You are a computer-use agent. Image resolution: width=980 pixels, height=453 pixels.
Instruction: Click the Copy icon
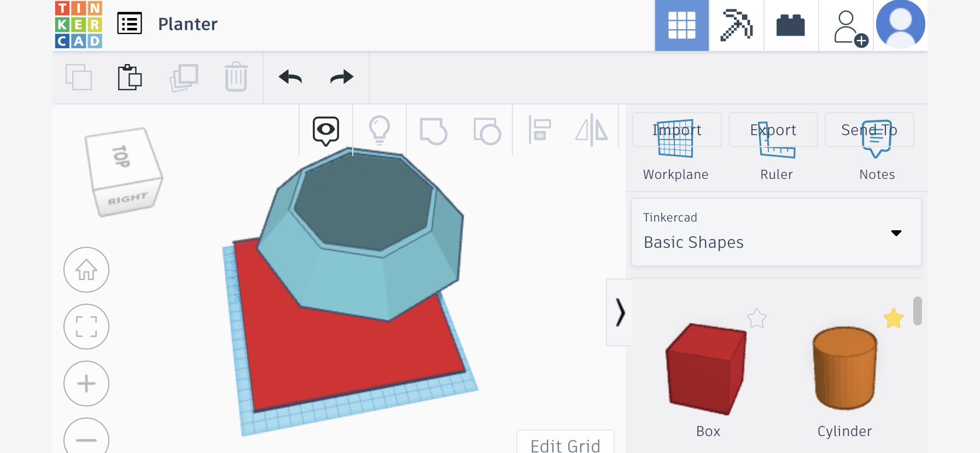pos(79,77)
